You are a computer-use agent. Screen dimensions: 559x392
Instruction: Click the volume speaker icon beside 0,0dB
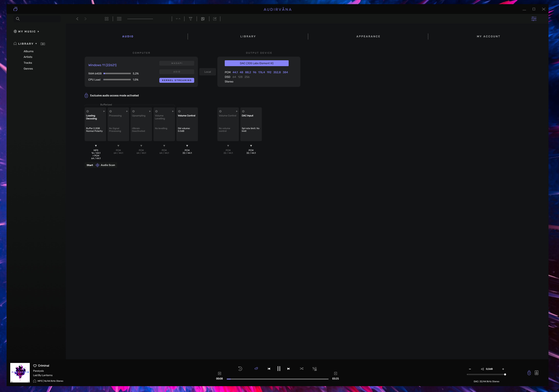482,369
